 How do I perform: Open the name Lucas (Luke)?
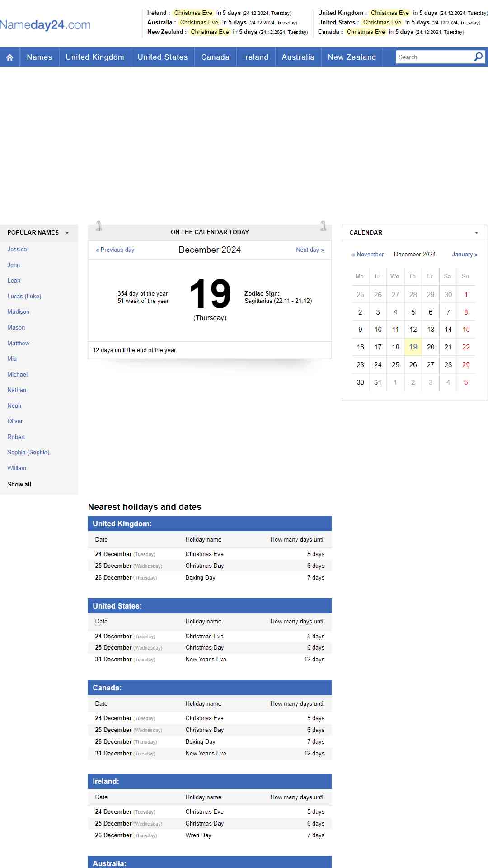(24, 297)
